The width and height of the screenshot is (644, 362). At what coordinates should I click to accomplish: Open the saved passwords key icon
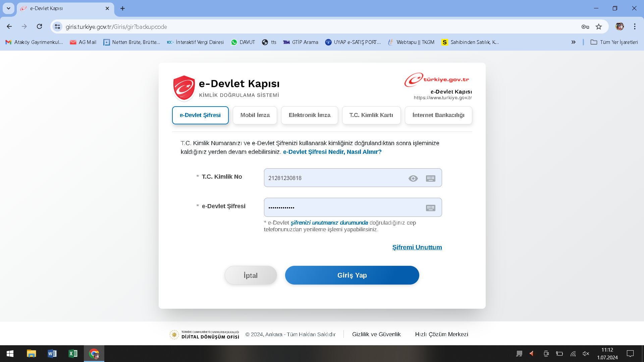pos(585,27)
